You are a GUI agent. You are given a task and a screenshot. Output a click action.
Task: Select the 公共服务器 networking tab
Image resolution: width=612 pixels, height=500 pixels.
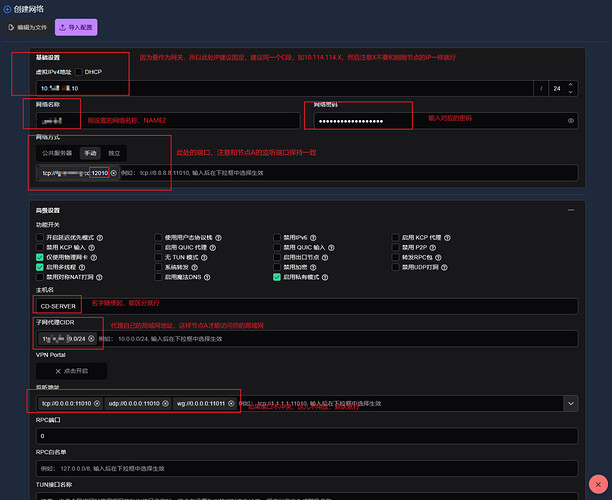(x=57, y=153)
